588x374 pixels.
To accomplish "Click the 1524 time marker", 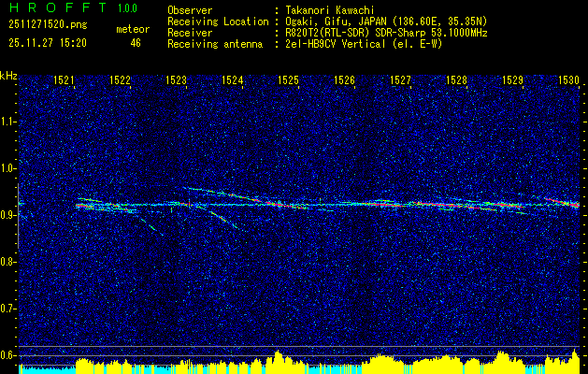I will pos(232,79).
